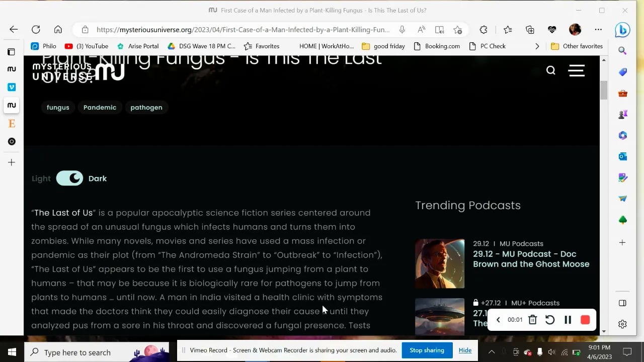The height and width of the screenshot is (362, 644).
Task: Open the Favorites star-list toolbar button
Action: 508,30
